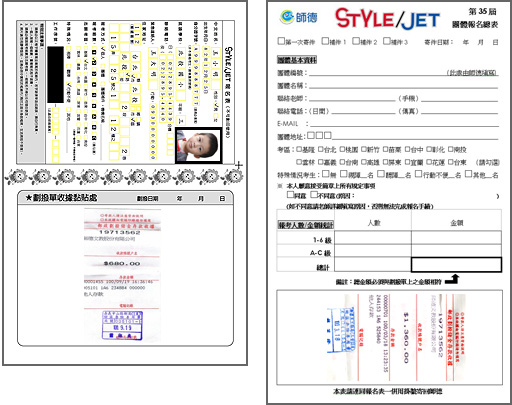512x405 pixels.
Task: Click the black arrow beside the total note
Action: pos(452,279)
